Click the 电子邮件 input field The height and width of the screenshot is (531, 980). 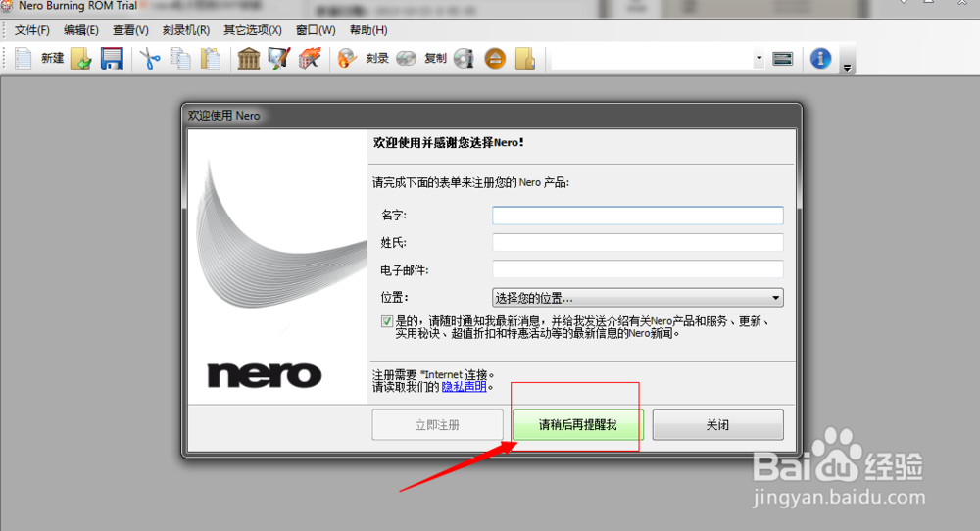(x=638, y=269)
